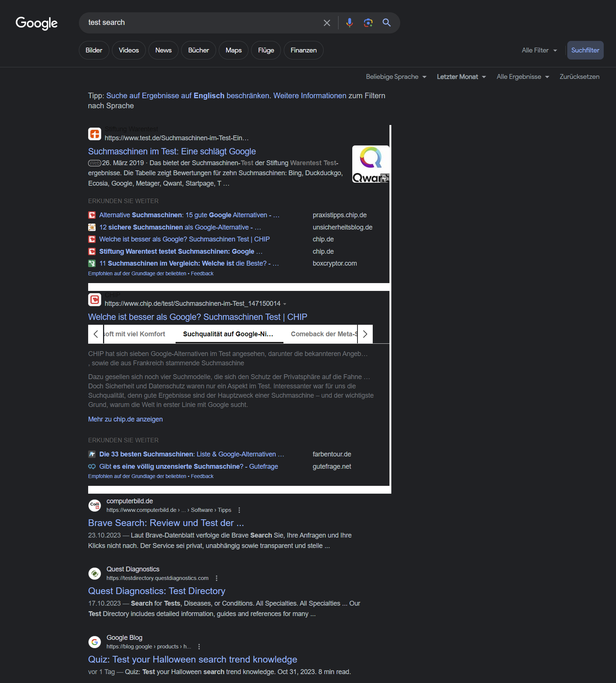Switch to Flüge tab

266,50
